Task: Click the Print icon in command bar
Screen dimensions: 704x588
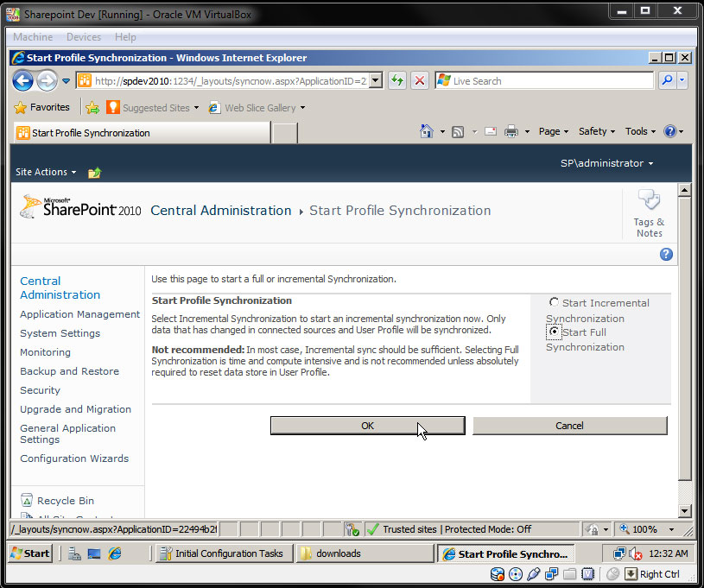Action: pyautogui.click(x=511, y=131)
